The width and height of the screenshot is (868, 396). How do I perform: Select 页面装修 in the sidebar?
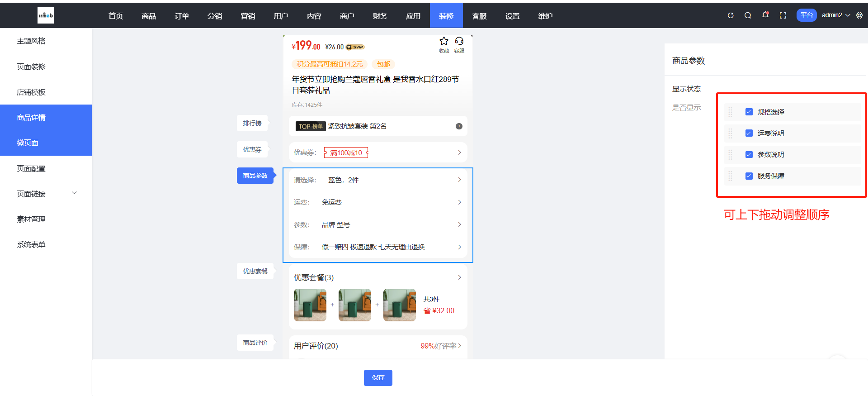pos(31,67)
